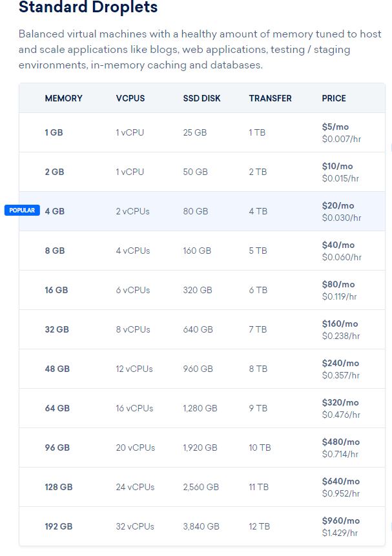Click the MEMORY column header

63,99
